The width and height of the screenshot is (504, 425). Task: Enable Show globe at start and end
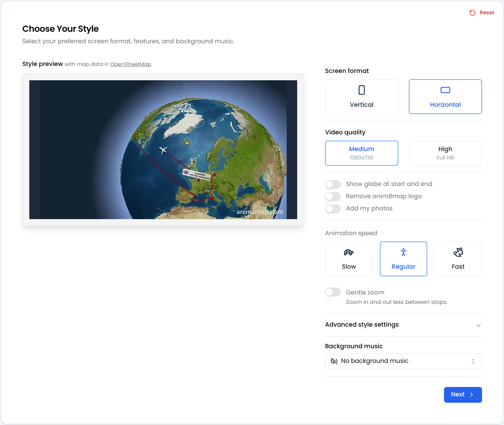point(333,184)
